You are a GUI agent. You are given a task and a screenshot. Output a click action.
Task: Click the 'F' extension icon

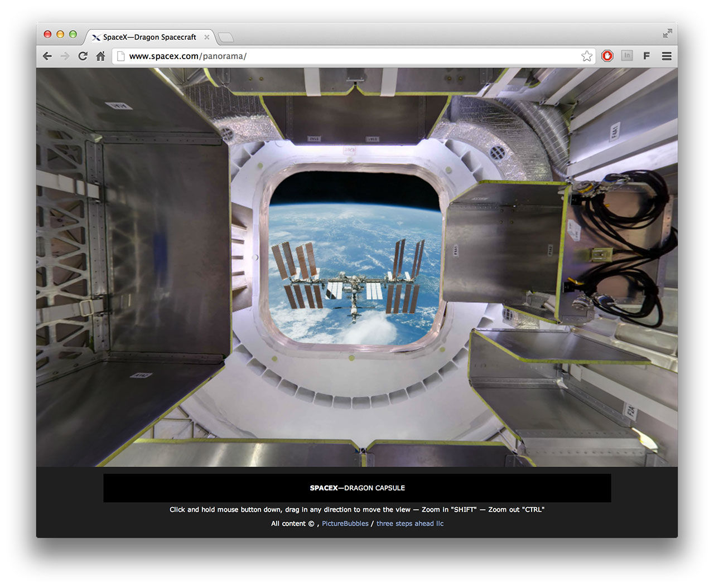click(647, 56)
